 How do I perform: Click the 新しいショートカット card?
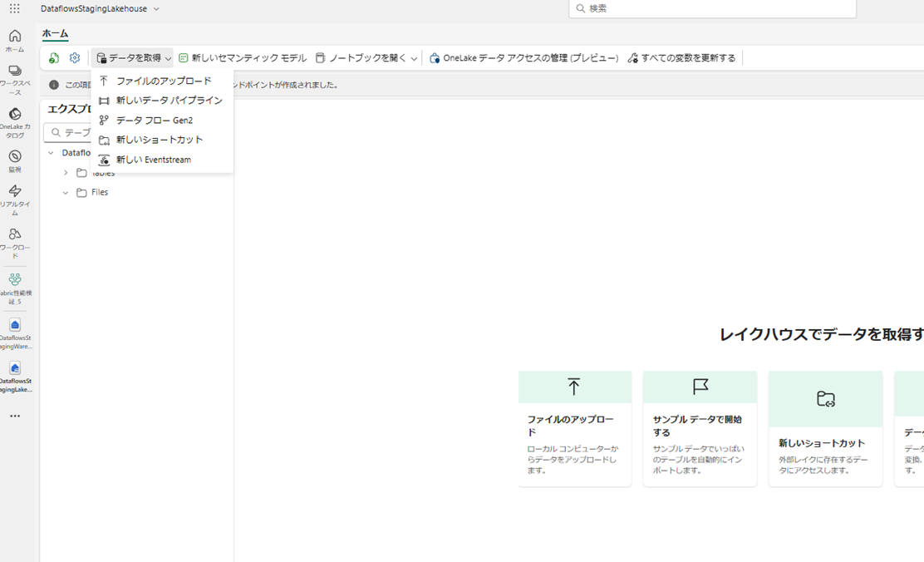[x=825, y=429]
